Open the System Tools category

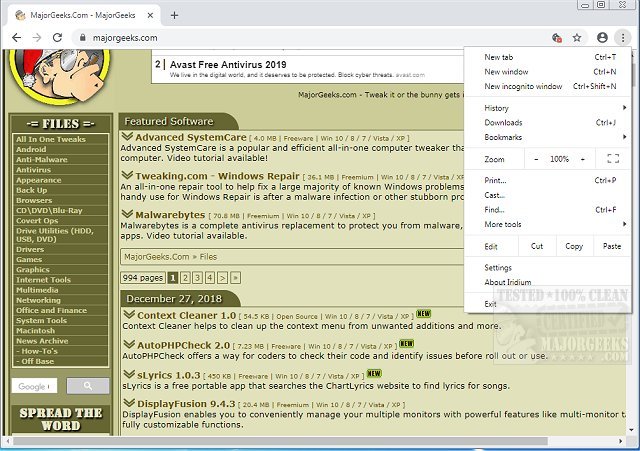coord(41,320)
